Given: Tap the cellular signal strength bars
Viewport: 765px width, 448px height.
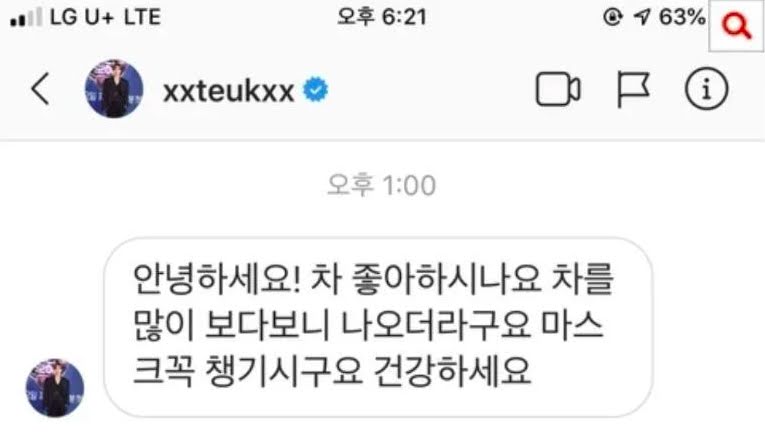Looking at the screenshot, I should tap(25, 18).
